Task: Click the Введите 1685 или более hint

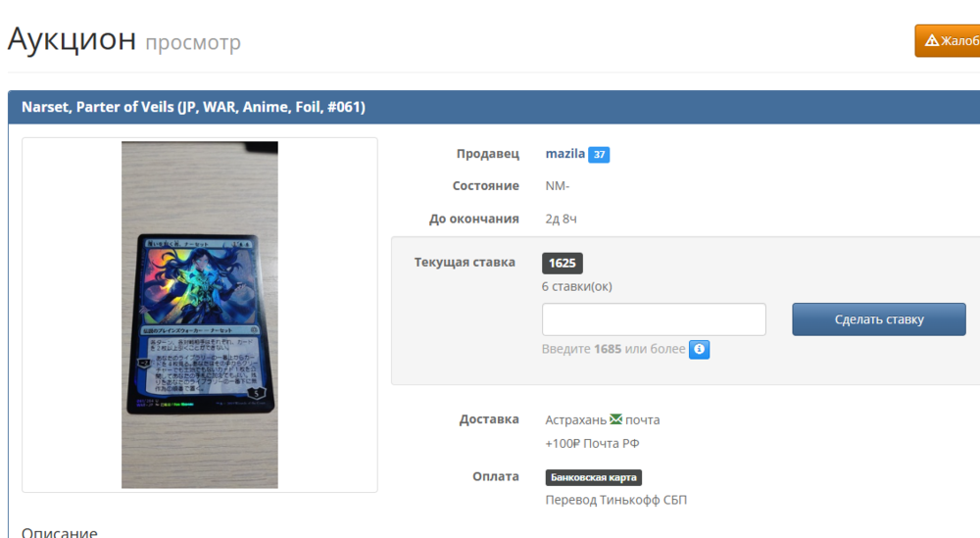Action: [x=613, y=349]
